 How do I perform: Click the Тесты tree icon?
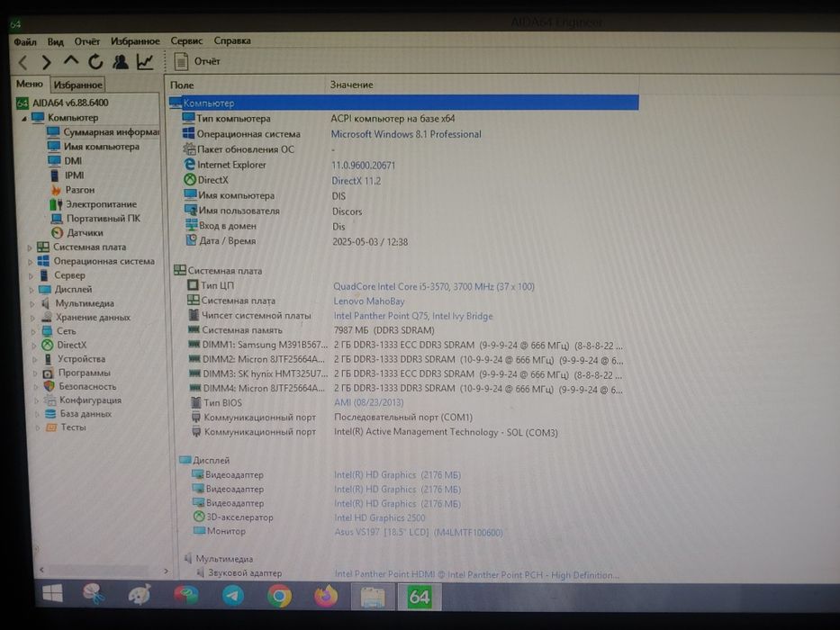pos(51,427)
